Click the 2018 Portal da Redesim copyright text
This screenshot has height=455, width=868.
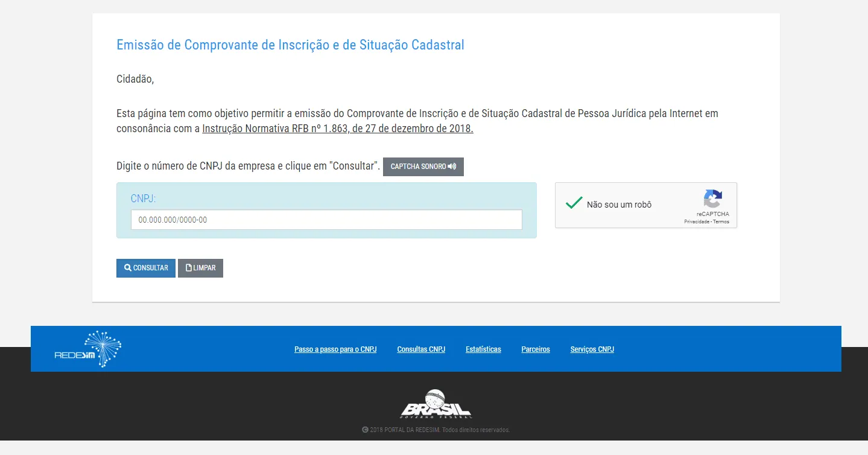click(x=436, y=430)
